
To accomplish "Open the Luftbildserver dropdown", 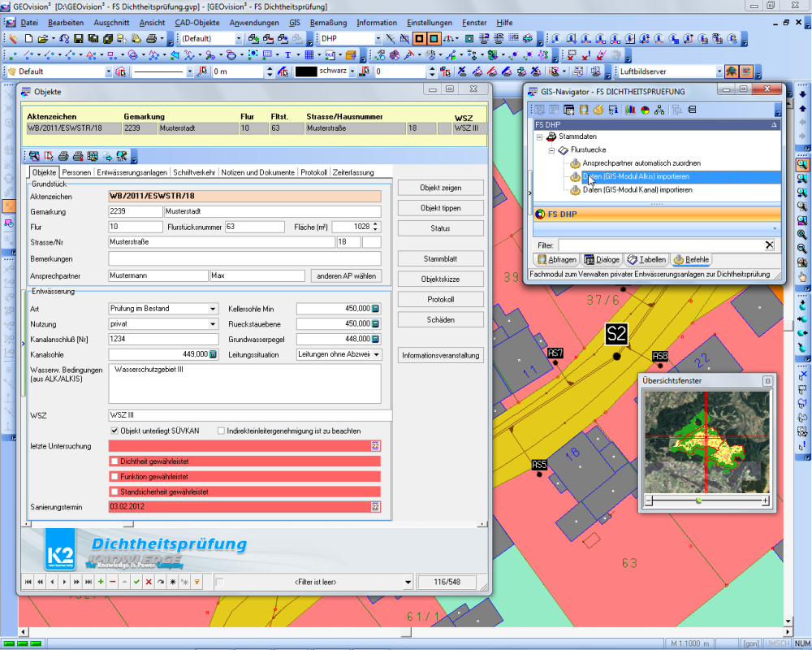I will tap(719, 71).
